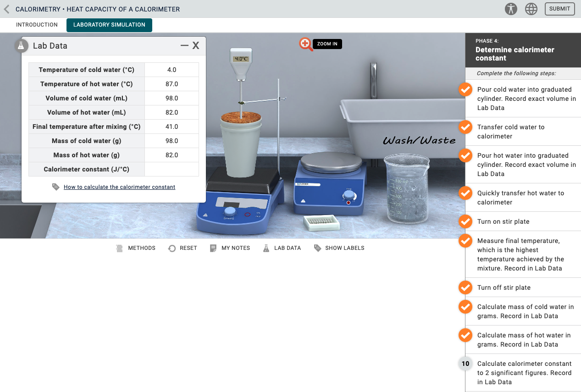Image resolution: width=581 pixels, height=392 pixels.
Task: Click the sink faucet
Action: (373, 81)
